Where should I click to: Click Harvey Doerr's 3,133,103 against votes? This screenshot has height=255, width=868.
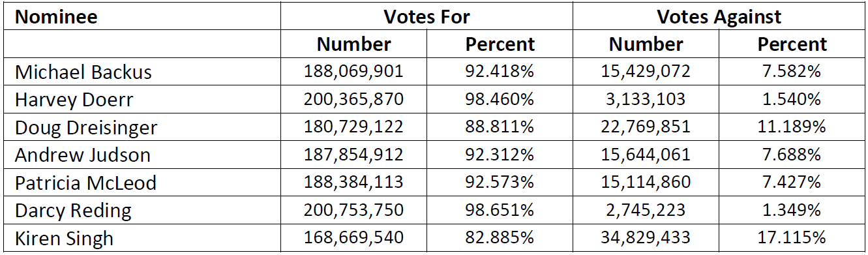[x=646, y=99]
